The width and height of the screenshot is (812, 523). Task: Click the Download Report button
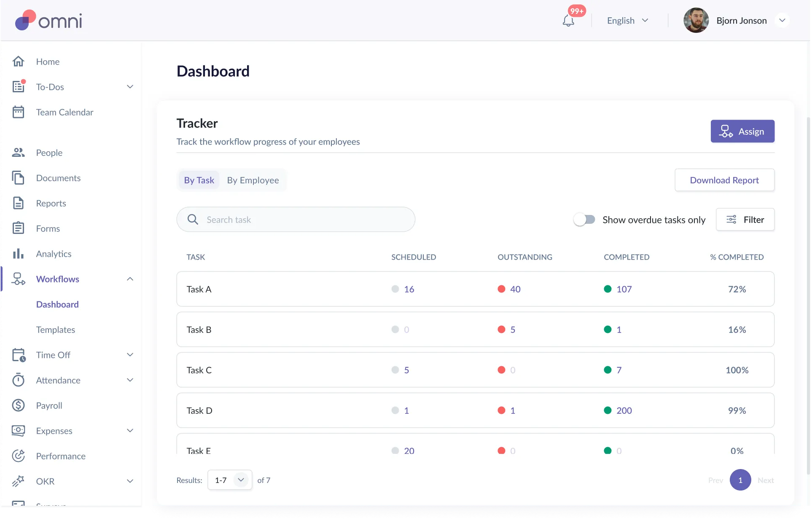point(724,180)
